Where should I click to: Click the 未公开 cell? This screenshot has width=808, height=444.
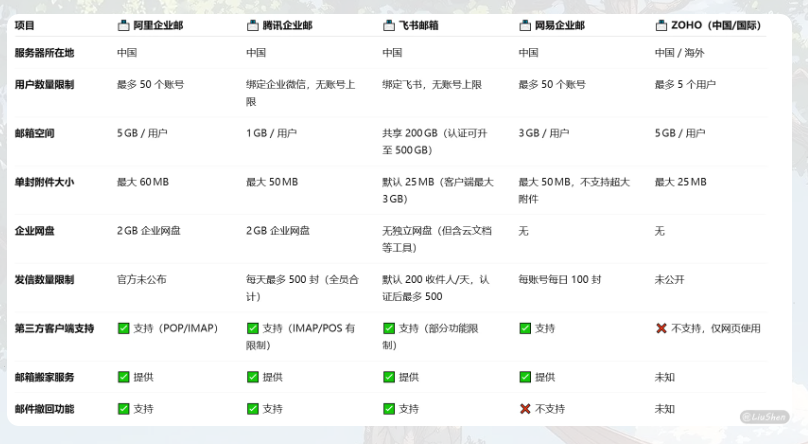coord(669,280)
